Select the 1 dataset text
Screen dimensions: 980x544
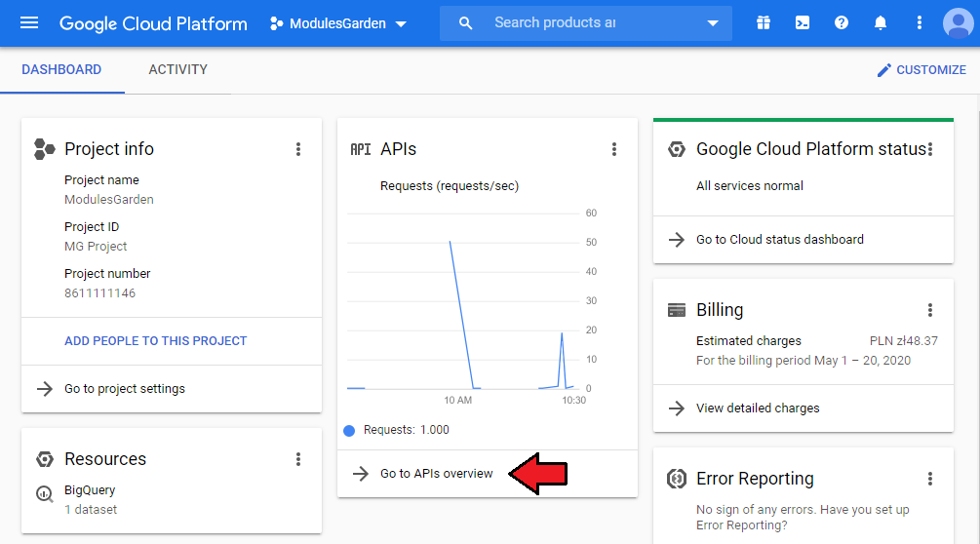[91, 510]
